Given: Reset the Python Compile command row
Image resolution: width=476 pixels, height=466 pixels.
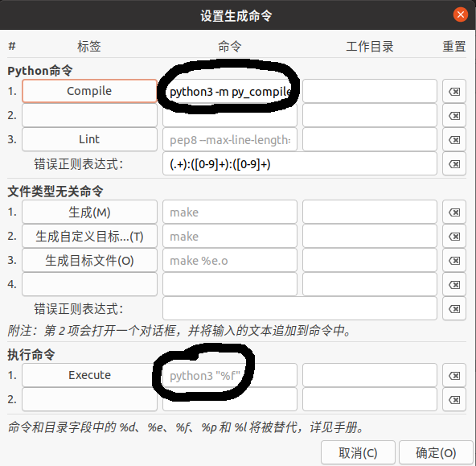Looking at the screenshot, I should pyautogui.click(x=454, y=91).
